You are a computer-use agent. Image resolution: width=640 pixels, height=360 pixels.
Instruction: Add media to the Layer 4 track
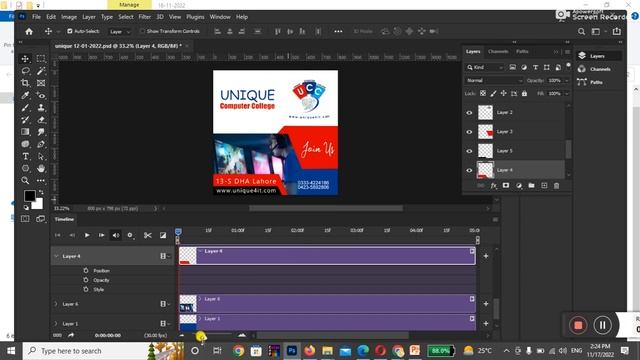[x=486, y=256]
